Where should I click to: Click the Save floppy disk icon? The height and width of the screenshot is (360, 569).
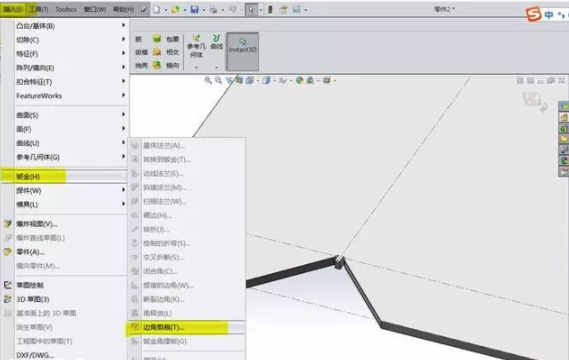[x=195, y=9]
